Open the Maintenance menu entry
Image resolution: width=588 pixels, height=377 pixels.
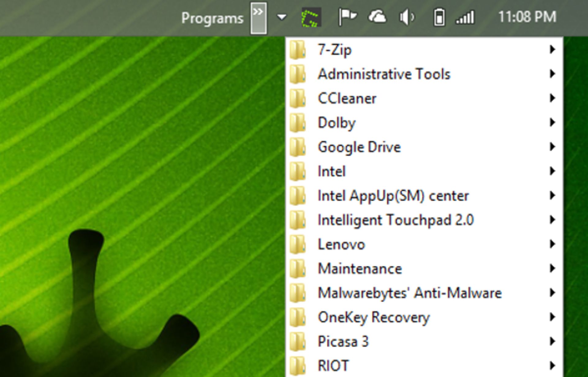[x=424, y=268]
